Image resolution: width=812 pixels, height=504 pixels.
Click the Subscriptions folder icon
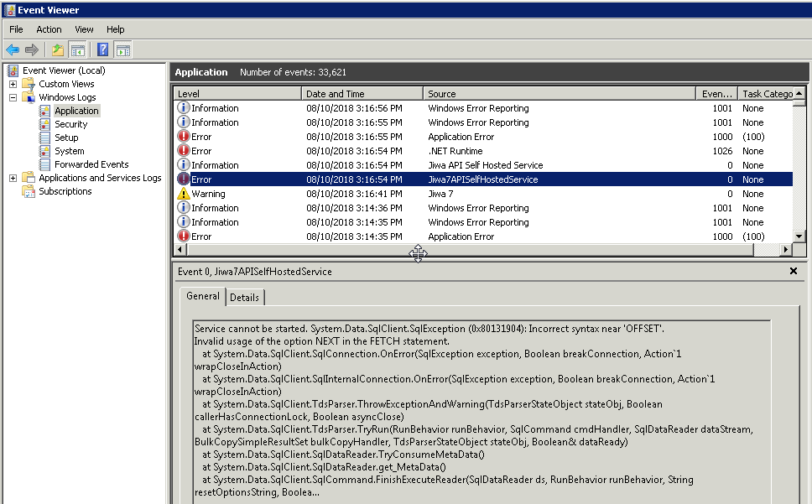[29, 191]
